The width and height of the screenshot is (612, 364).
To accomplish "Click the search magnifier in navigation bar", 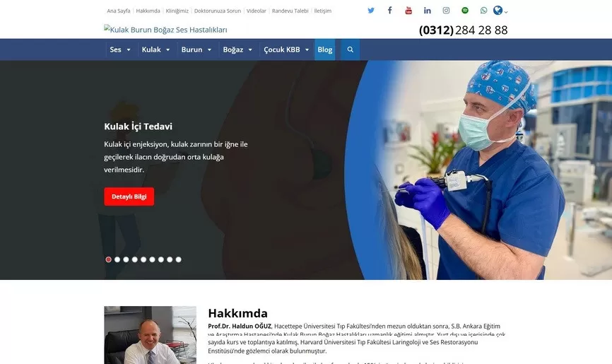I will [351, 49].
